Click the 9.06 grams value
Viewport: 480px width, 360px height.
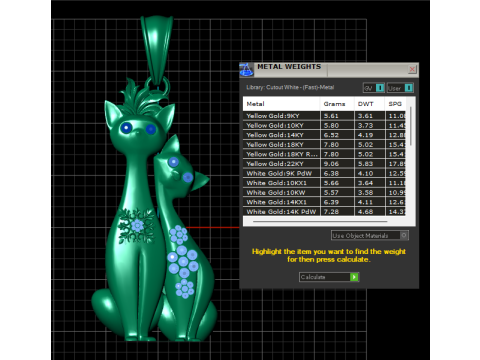tap(331, 164)
